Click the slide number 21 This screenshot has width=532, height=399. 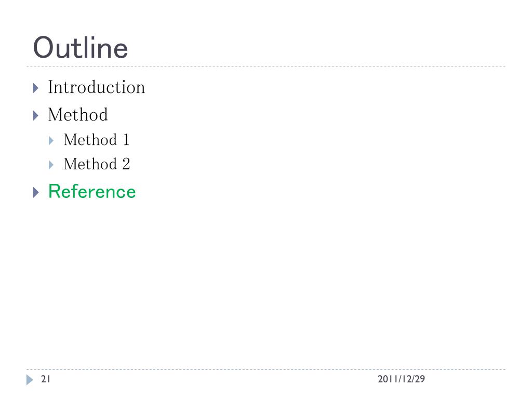pos(46,379)
